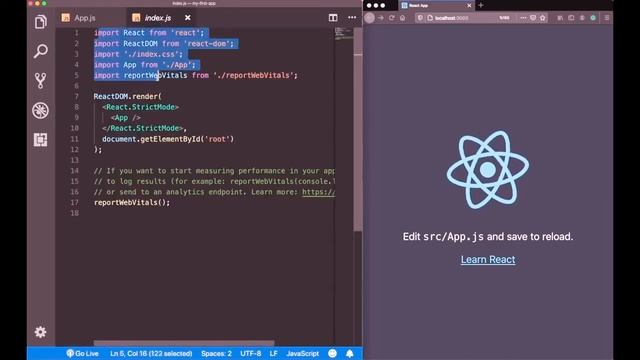The height and width of the screenshot is (360, 640).
Task: Open a new browser tab
Action: tap(481, 5)
